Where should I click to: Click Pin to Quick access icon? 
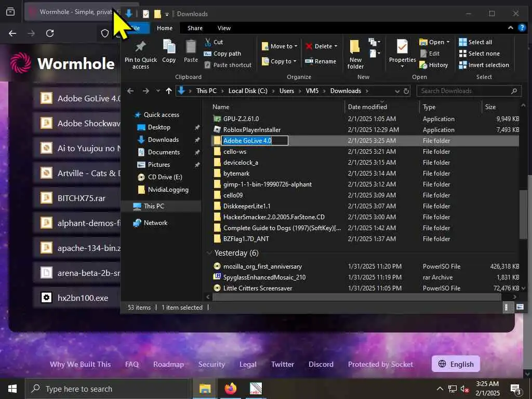point(140,54)
